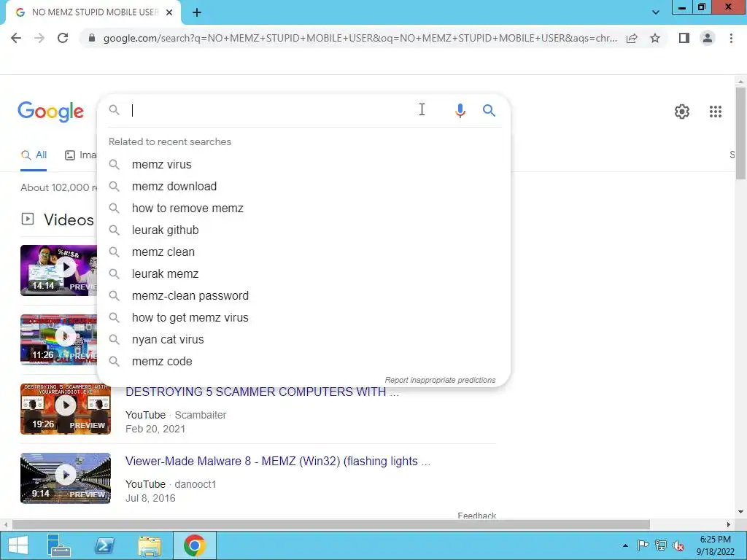Image resolution: width=747 pixels, height=560 pixels.
Task: Close the NO MEMZ STUPID MOBILE USER tab
Action: pos(169,12)
